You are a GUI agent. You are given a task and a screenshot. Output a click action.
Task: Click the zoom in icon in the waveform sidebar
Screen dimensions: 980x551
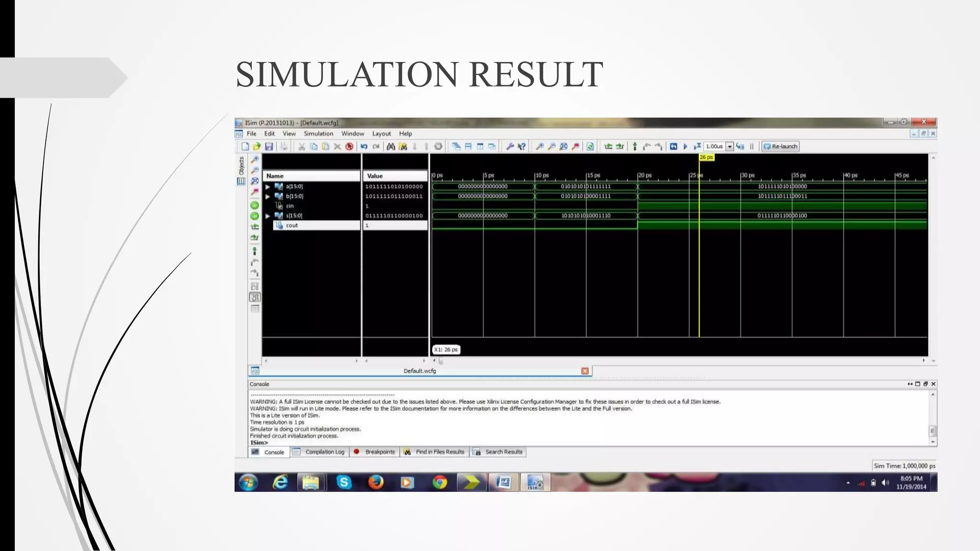click(255, 160)
